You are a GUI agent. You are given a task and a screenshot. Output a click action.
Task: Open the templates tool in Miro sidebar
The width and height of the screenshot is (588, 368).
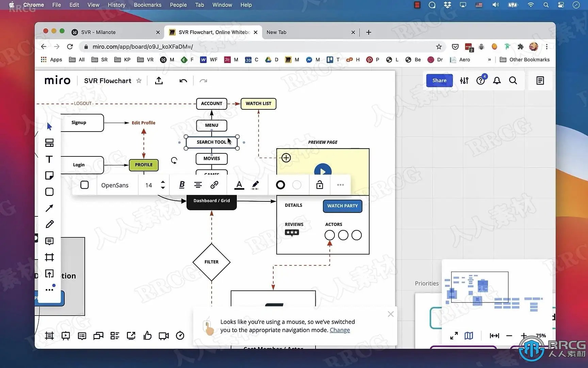49,143
